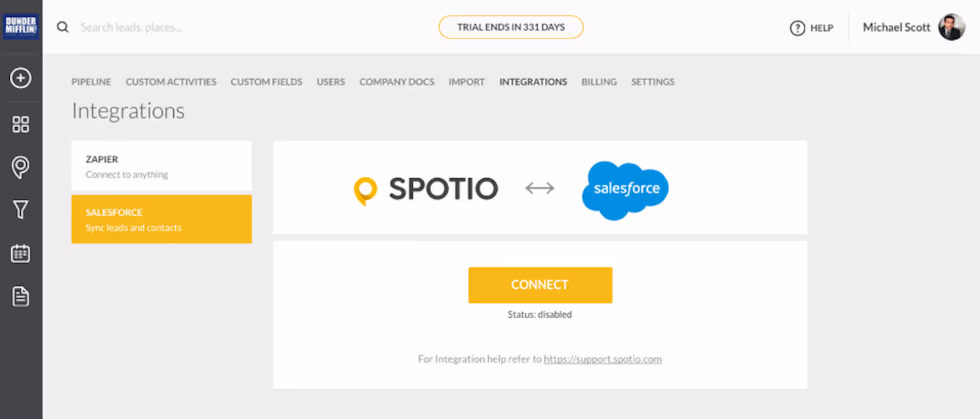The width and height of the screenshot is (980, 419).
Task: Switch to the Company Docs tab
Action: pyautogui.click(x=397, y=82)
